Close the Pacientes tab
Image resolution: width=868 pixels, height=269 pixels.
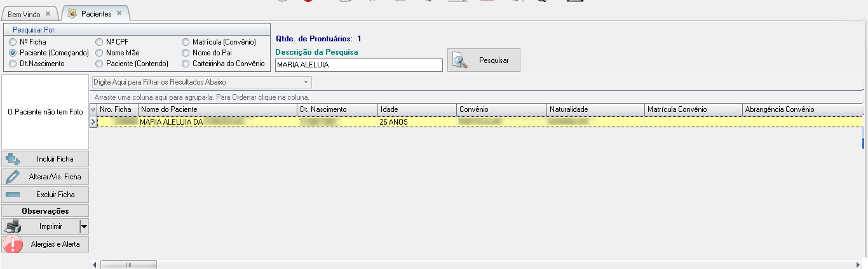[x=119, y=13]
